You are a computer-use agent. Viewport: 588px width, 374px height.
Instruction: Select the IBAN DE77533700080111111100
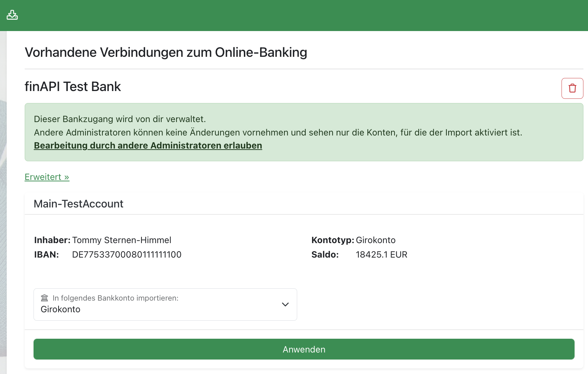click(127, 255)
